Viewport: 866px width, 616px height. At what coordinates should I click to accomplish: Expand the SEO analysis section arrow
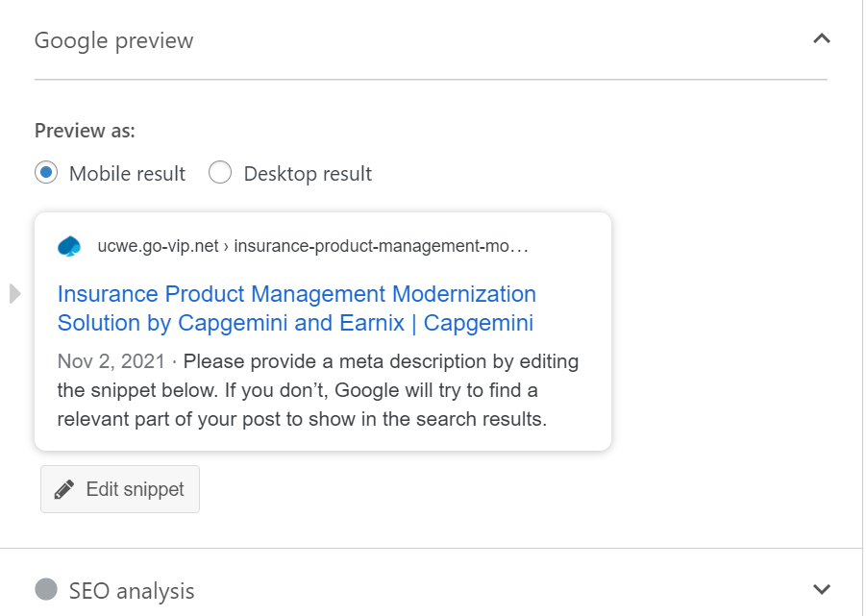click(821, 589)
